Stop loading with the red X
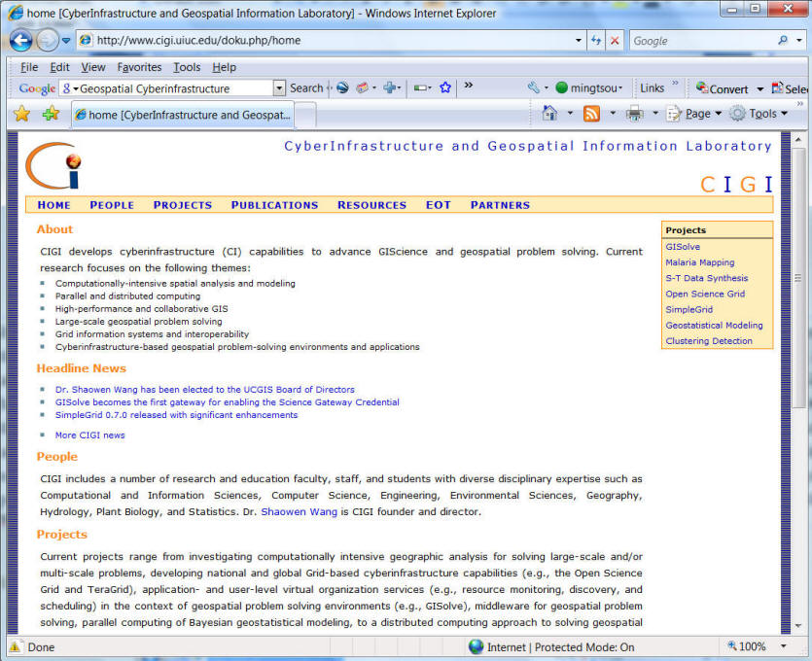Image resolution: width=812 pixels, height=661 pixels. pyautogui.click(x=615, y=41)
